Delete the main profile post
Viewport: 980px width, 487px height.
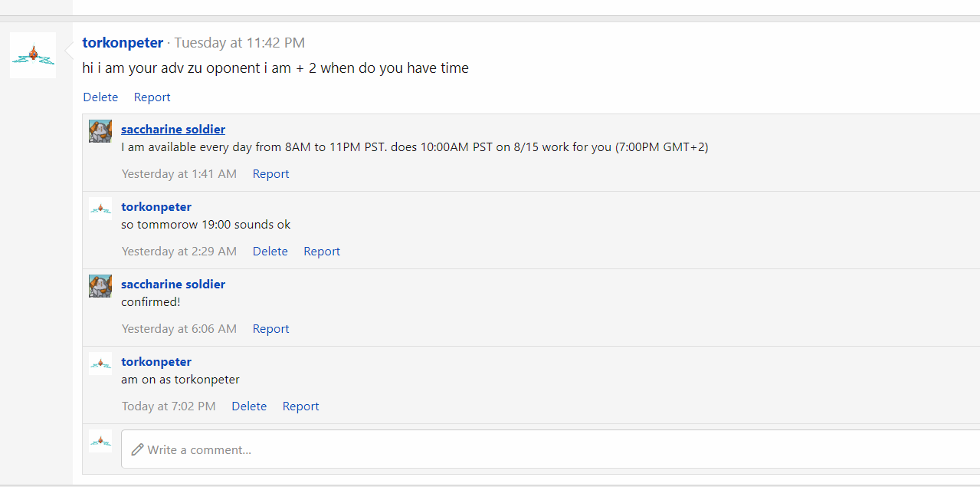(x=100, y=97)
